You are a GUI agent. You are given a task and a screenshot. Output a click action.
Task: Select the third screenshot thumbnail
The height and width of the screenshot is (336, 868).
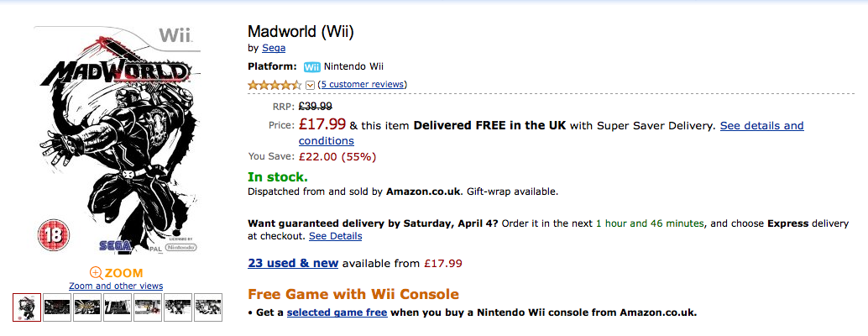pos(87,307)
